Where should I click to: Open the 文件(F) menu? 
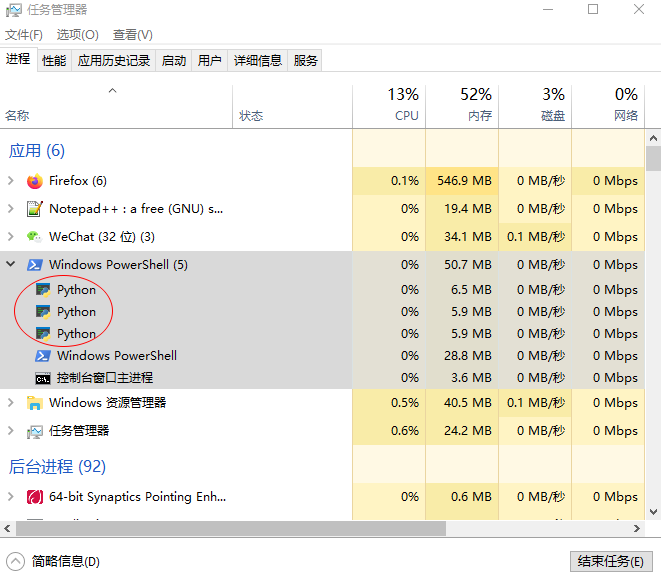24,35
